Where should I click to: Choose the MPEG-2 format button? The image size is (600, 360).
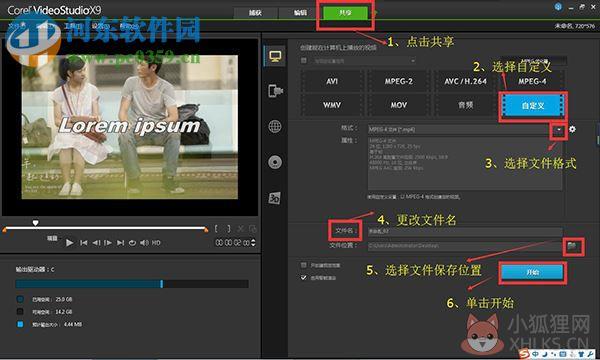click(398, 81)
